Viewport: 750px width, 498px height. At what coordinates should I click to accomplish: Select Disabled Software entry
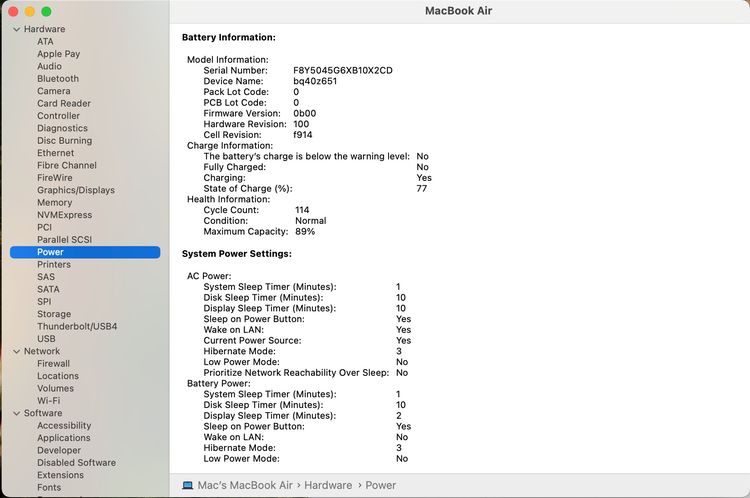[x=77, y=464]
